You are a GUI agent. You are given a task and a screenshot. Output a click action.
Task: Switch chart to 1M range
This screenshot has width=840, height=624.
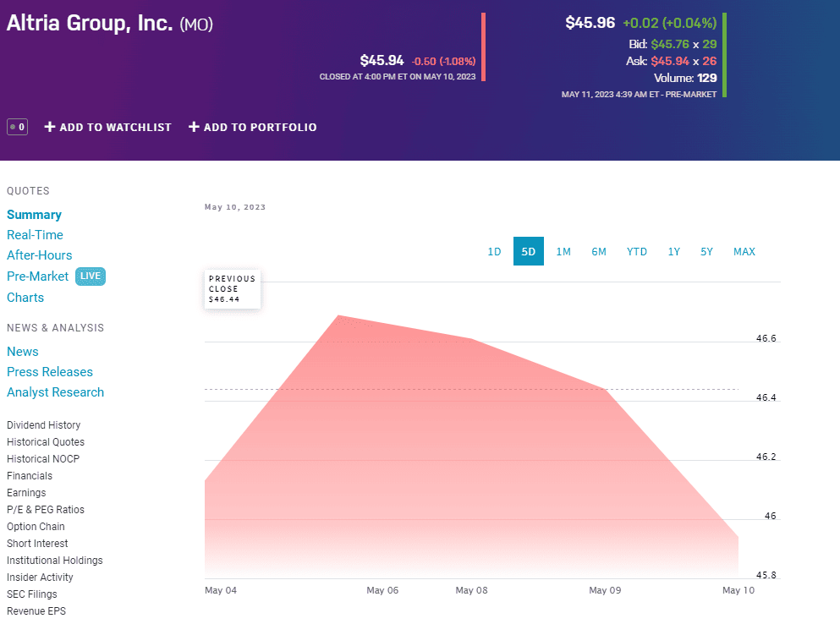[563, 251]
